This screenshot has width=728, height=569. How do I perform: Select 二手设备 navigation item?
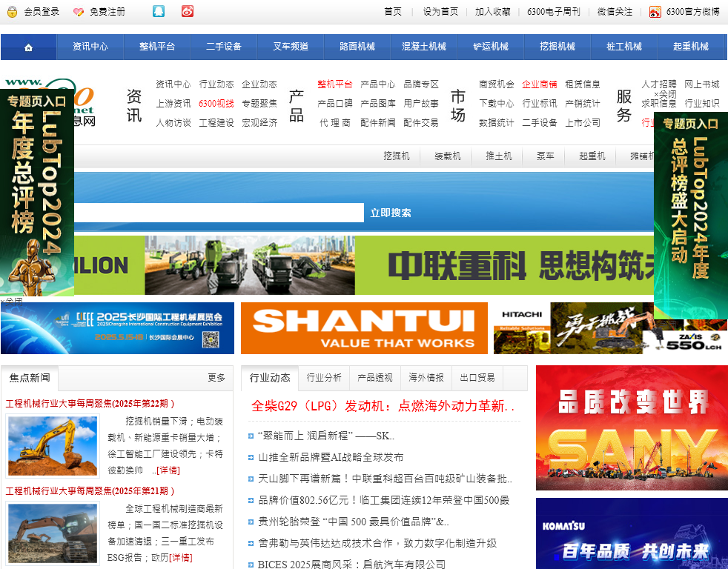pyautogui.click(x=224, y=47)
